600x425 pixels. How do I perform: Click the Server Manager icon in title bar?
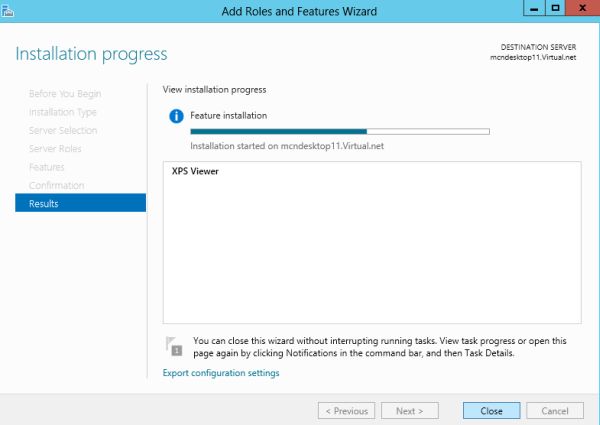tap(7, 11)
